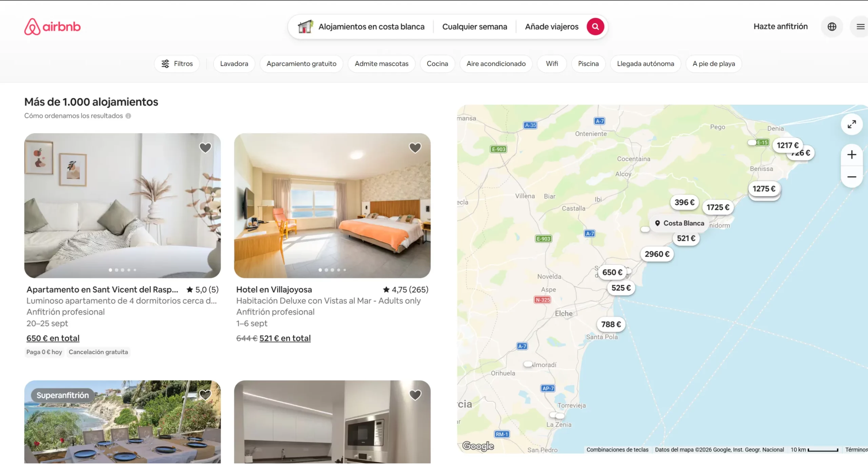Image resolution: width=868 pixels, height=470 pixels.
Task: Select the 788 € map price marker
Action: 611,324
